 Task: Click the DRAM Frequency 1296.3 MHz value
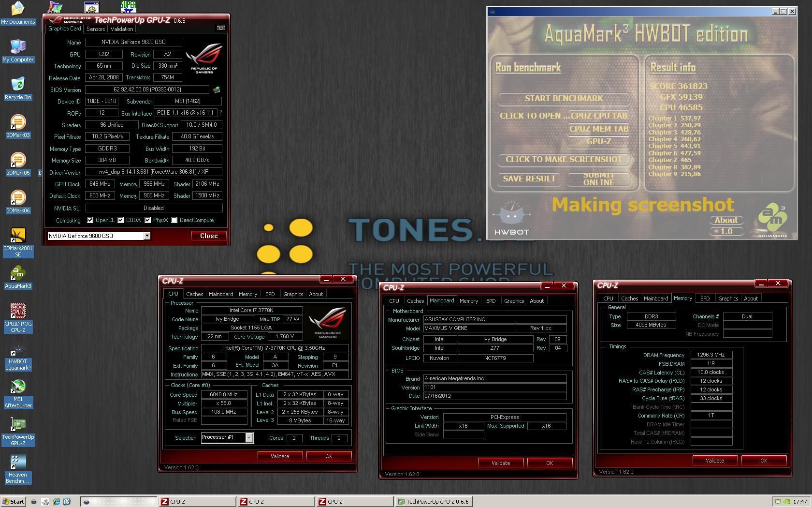pyautogui.click(x=711, y=355)
